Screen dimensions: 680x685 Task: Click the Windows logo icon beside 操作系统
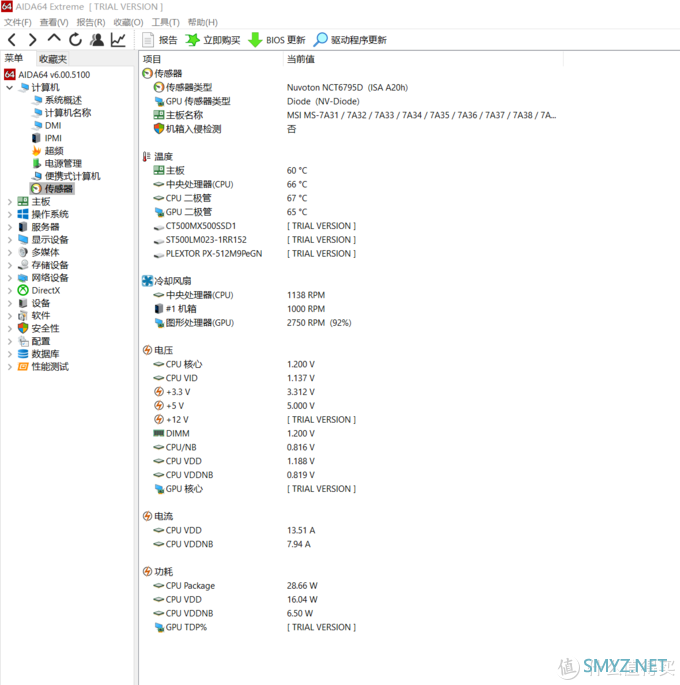(x=23, y=214)
